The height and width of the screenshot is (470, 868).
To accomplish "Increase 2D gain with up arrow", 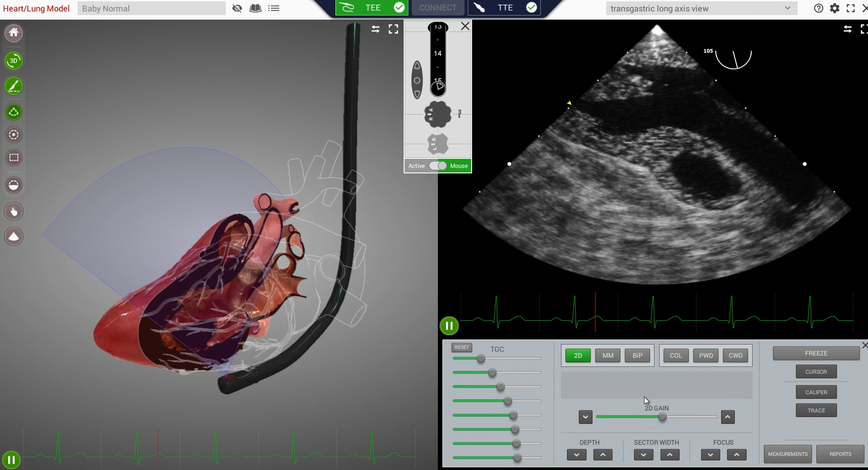I will 728,417.
